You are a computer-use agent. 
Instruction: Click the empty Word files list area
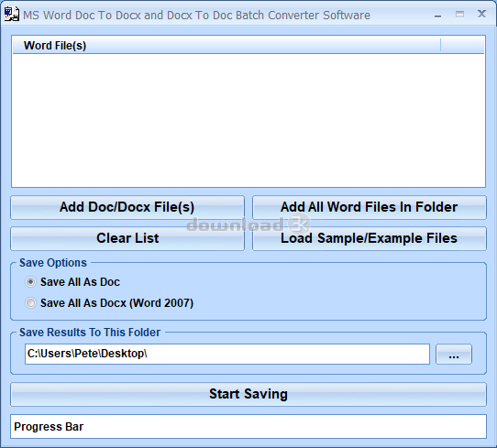248,120
